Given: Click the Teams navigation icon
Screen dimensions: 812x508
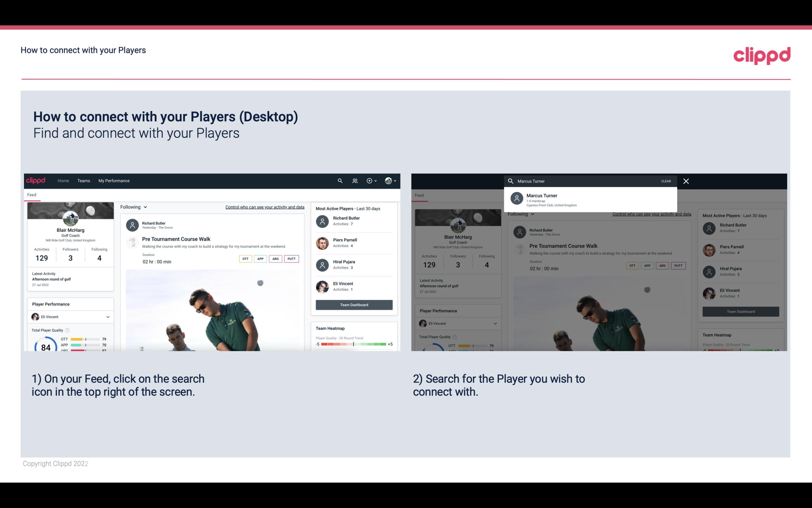Looking at the screenshot, I should 84,180.
